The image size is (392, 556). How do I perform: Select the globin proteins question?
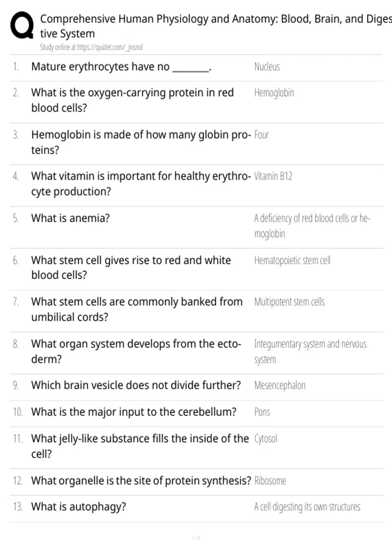(141, 142)
